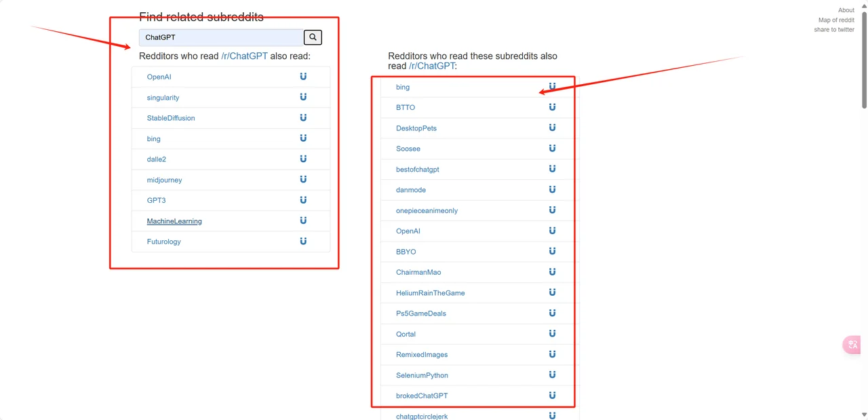Click magnet icon in left OpenAI row
This screenshot has height=420, width=868.
[x=303, y=77]
